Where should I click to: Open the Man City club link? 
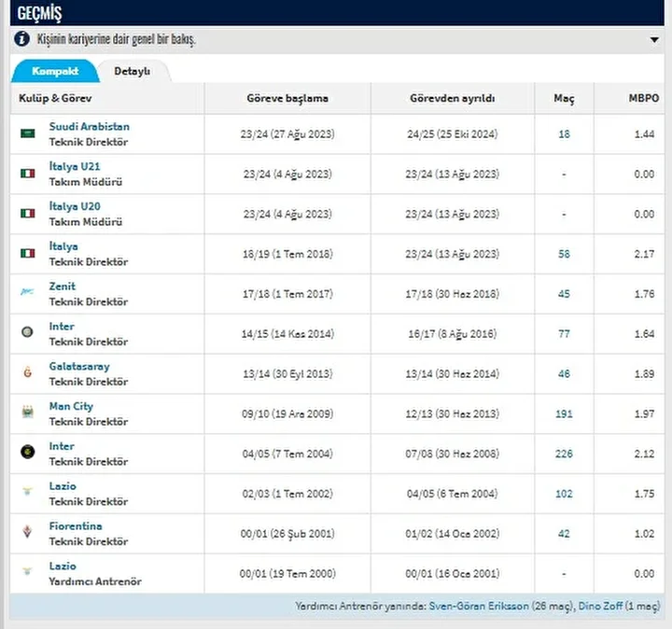[71, 406]
